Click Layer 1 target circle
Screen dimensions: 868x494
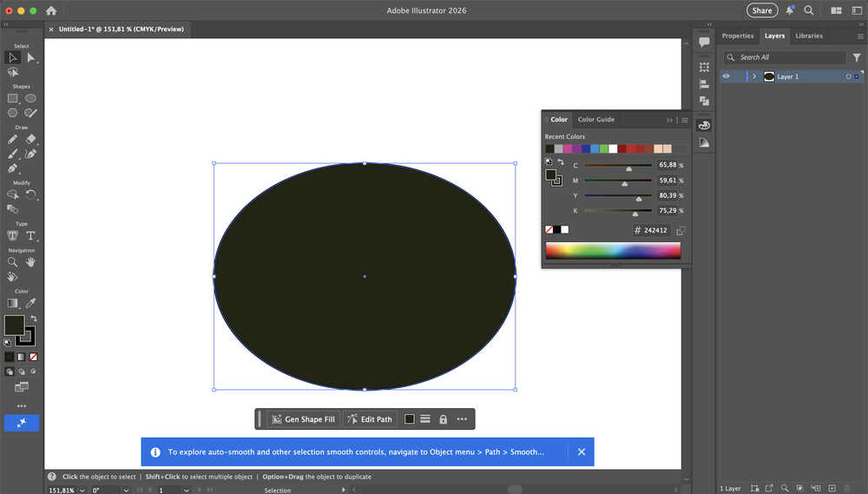click(848, 76)
